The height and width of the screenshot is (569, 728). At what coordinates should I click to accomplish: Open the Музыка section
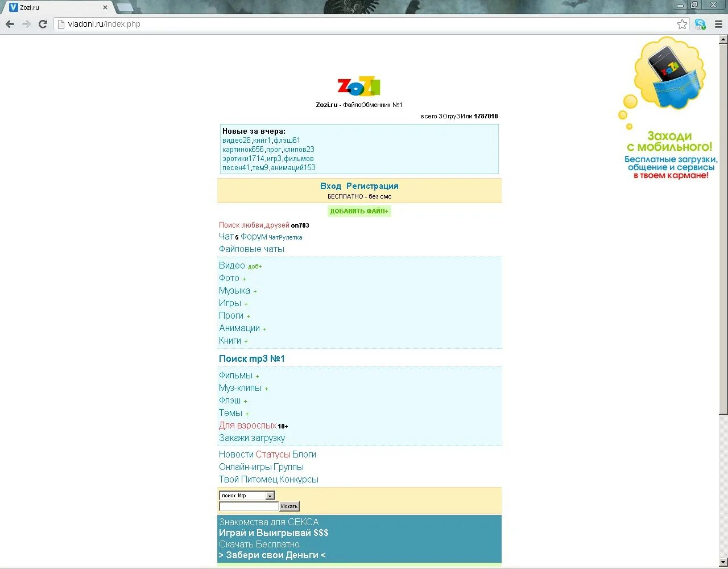pyautogui.click(x=234, y=290)
